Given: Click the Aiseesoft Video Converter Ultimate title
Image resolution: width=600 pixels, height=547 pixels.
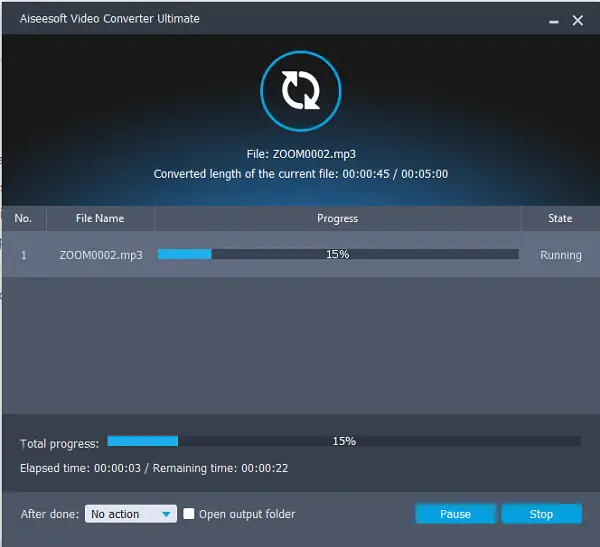Looking at the screenshot, I should [x=109, y=19].
